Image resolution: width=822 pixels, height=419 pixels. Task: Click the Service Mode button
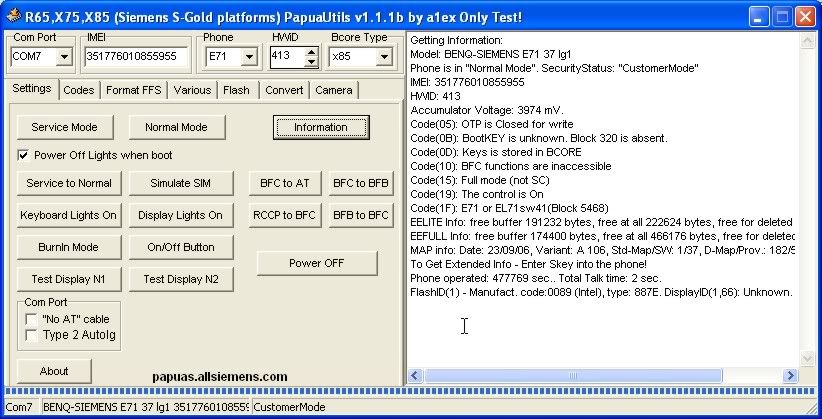[x=64, y=127]
